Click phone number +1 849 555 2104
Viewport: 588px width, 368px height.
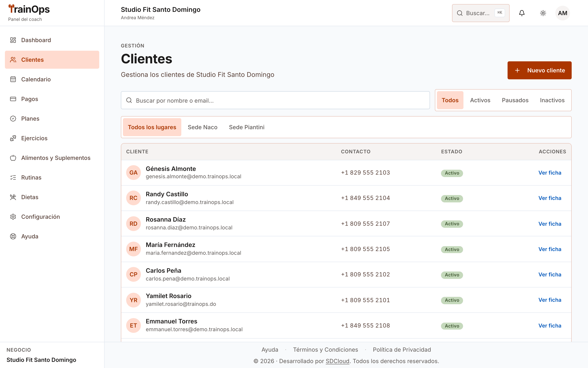point(365,198)
